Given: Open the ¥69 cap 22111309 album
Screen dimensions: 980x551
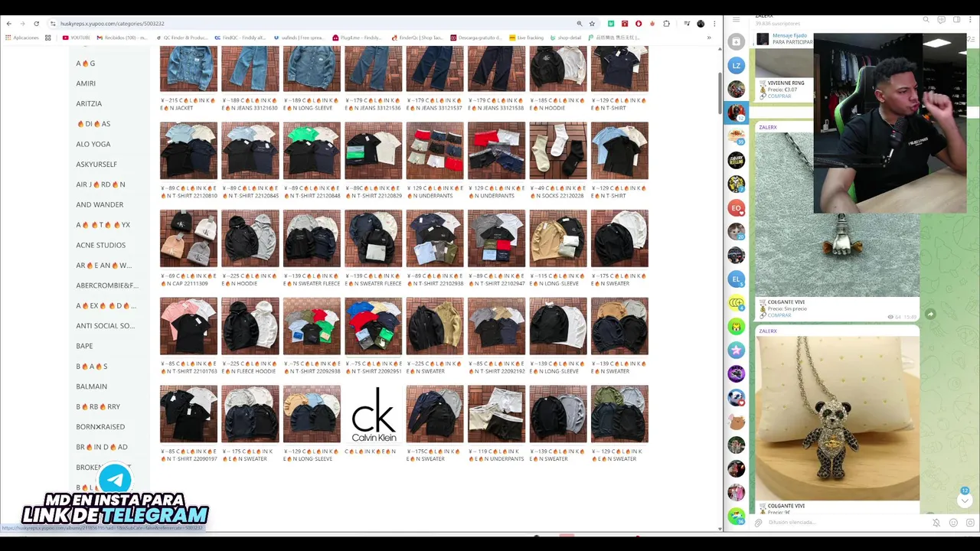Looking at the screenshot, I should coord(188,239).
